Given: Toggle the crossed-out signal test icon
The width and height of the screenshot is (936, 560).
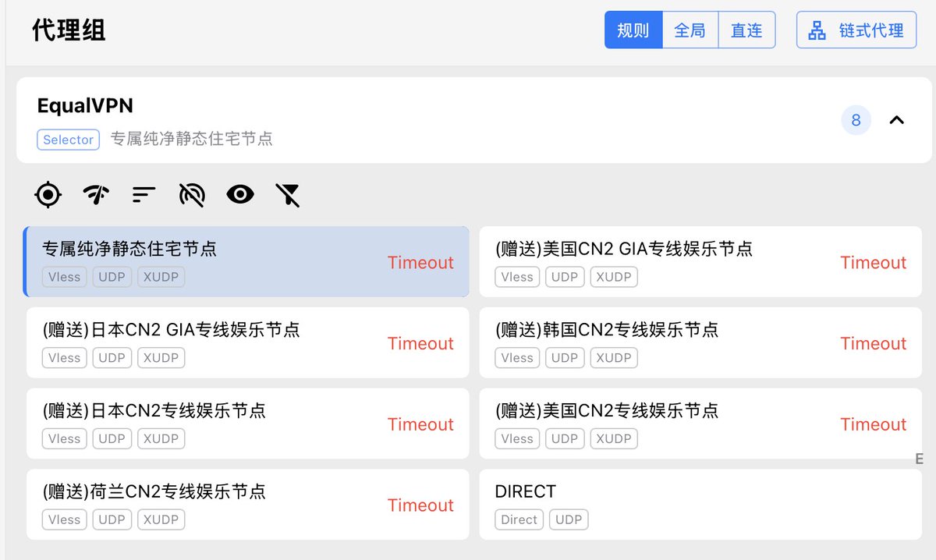Looking at the screenshot, I should (192, 194).
